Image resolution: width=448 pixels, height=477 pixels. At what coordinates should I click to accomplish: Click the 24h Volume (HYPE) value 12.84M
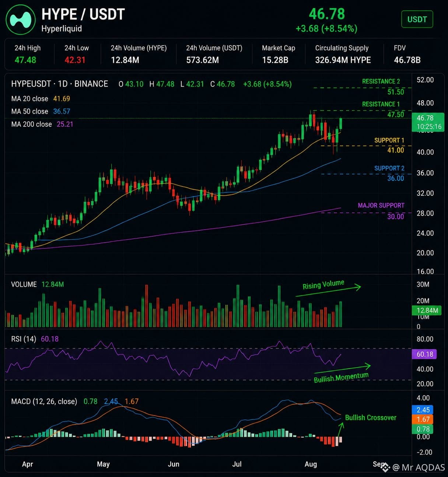(x=125, y=60)
